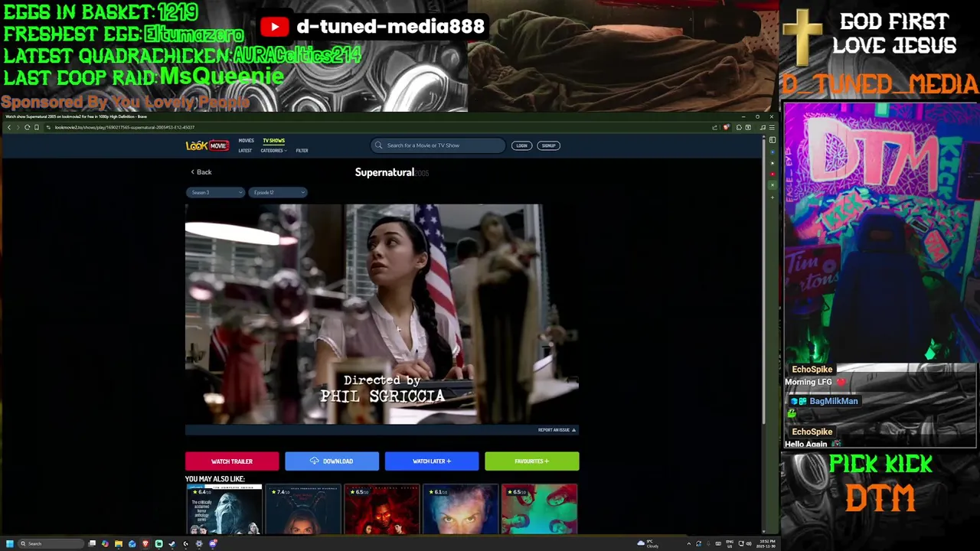980x551 pixels.
Task: Click the LookMovie logo
Action: pos(207,145)
